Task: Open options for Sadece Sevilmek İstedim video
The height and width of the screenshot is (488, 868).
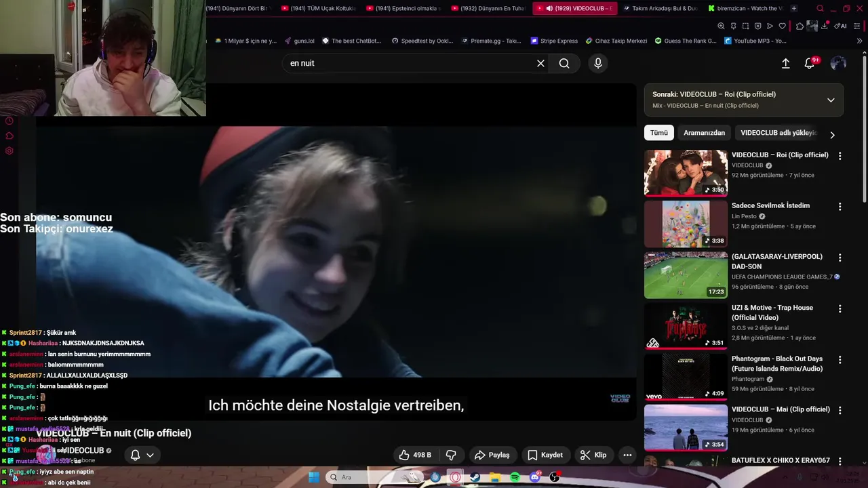Action: pyautogui.click(x=840, y=207)
